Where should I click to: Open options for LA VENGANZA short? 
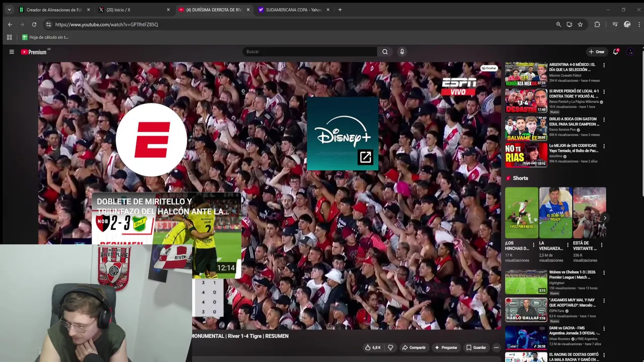coord(568,245)
